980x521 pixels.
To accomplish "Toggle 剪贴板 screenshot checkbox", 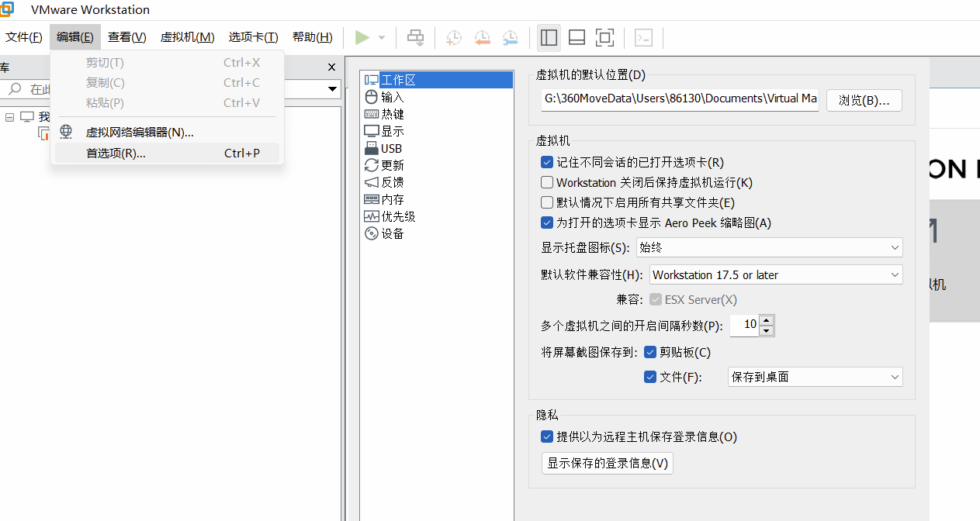I will (x=650, y=352).
